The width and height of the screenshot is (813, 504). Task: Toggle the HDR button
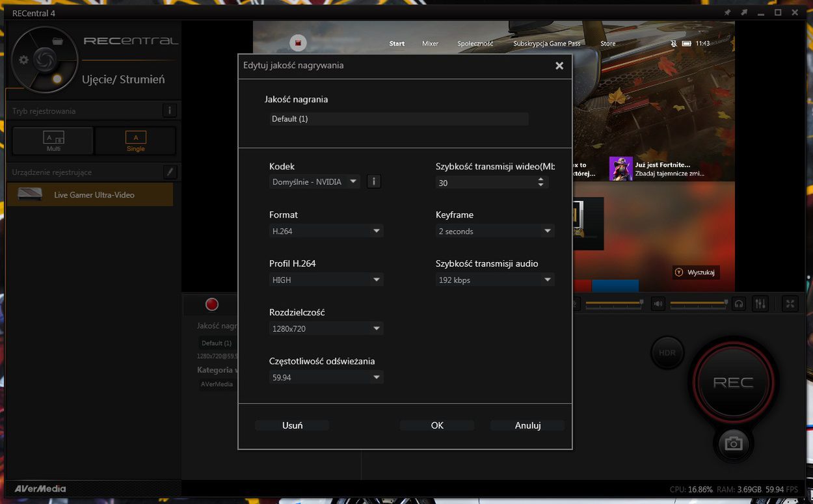tap(667, 353)
